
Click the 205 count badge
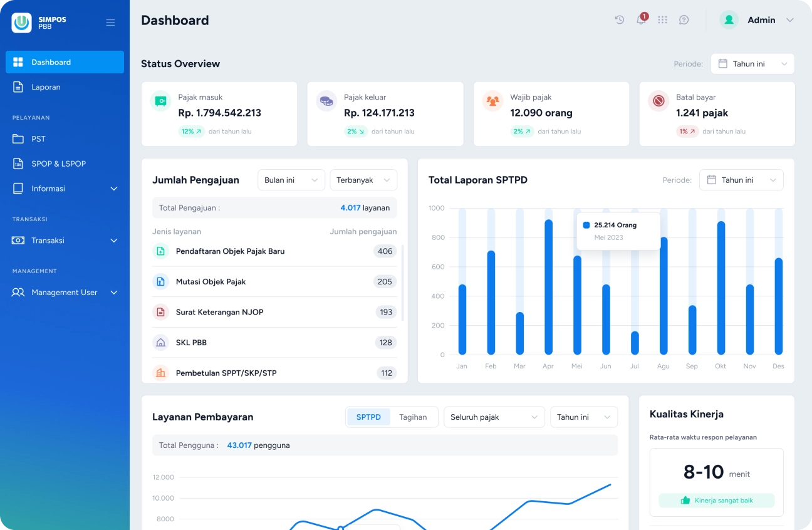(385, 282)
